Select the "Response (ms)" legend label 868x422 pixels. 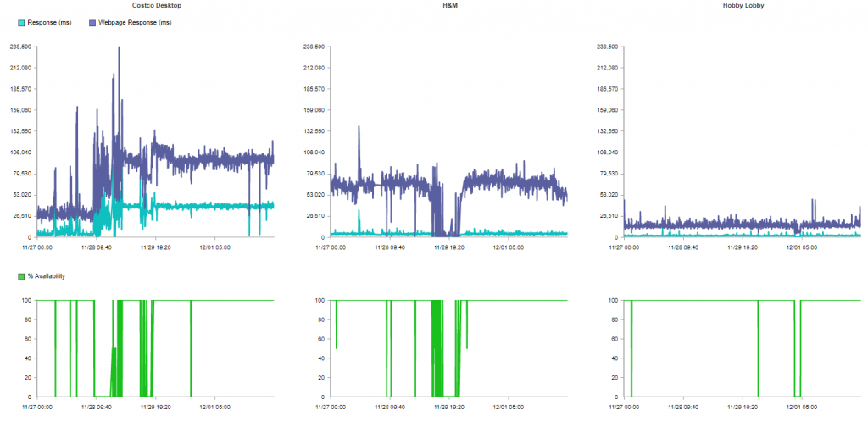pos(49,23)
